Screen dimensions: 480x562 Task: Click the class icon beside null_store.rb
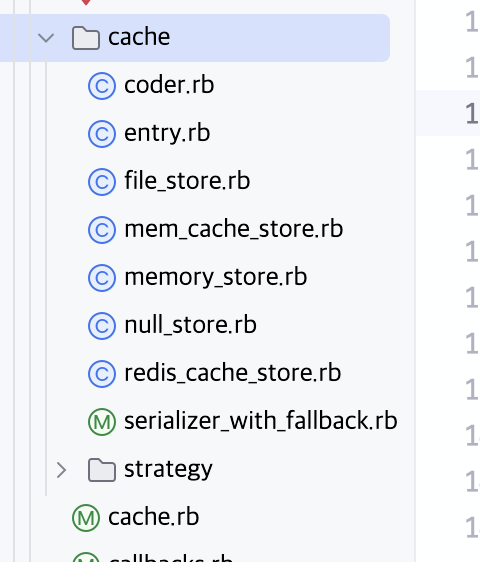(102, 326)
